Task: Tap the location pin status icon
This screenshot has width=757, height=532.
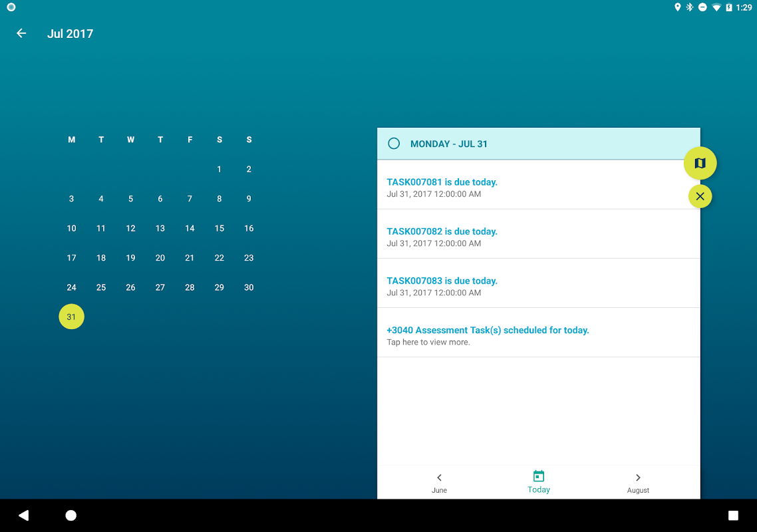Action: pos(677,7)
